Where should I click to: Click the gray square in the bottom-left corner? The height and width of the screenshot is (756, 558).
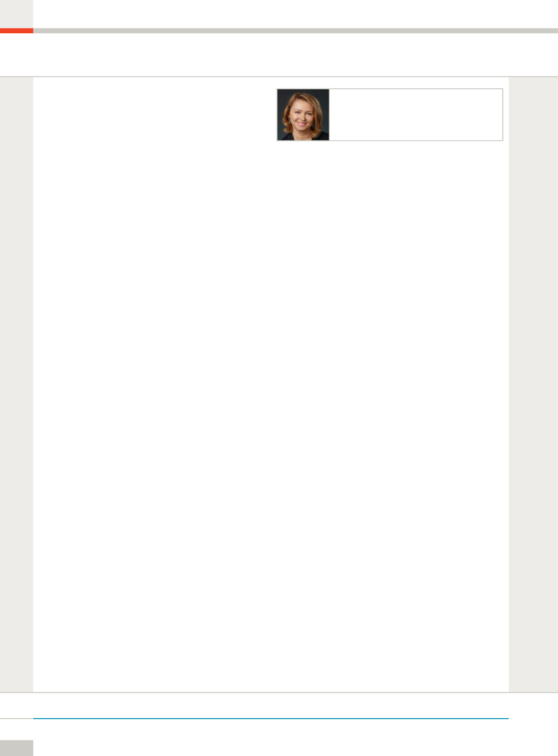[x=16, y=748]
